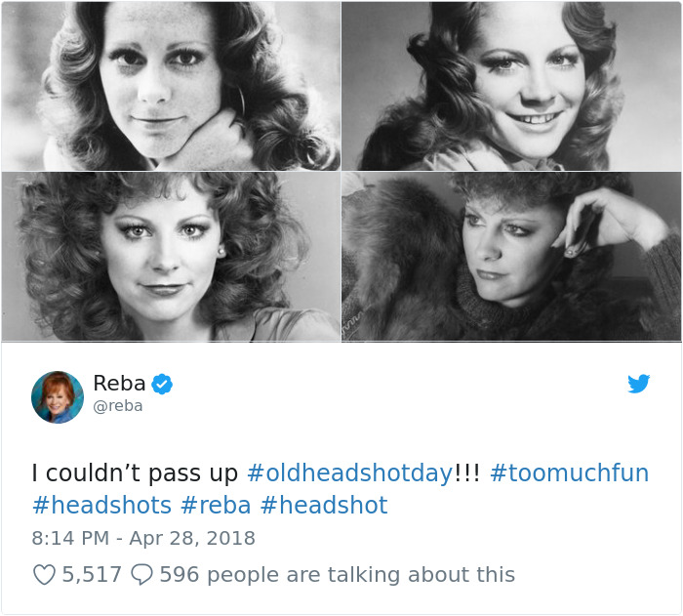Screen dimensions: 683x616
Task: Open '596 people are talking about this'
Action: click(x=338, y=575)
